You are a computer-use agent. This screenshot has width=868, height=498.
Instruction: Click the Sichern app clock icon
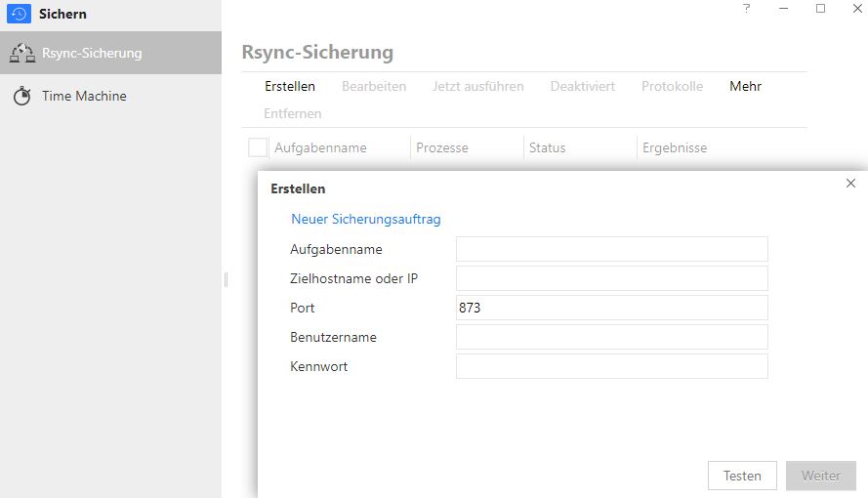click(x=19, y=14)
